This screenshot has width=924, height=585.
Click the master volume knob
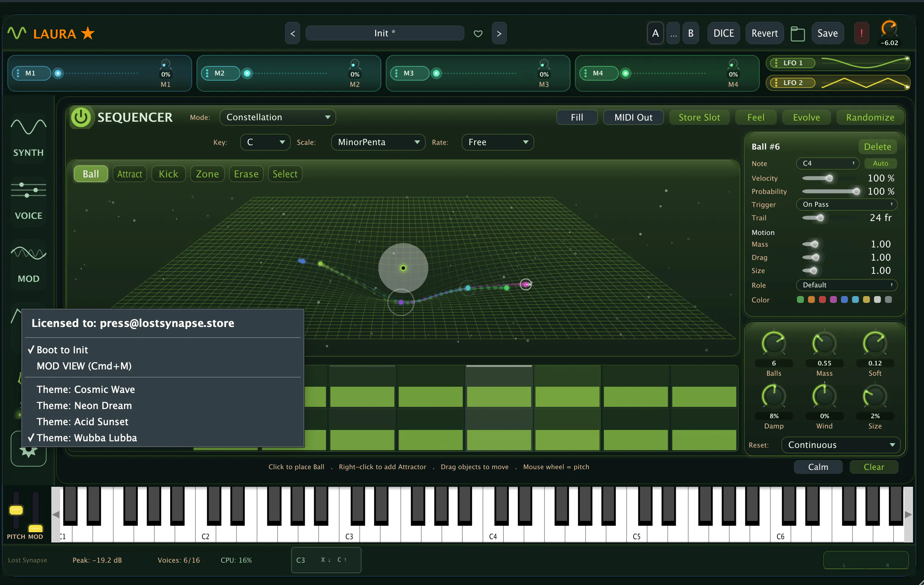(x=889, y=29)
